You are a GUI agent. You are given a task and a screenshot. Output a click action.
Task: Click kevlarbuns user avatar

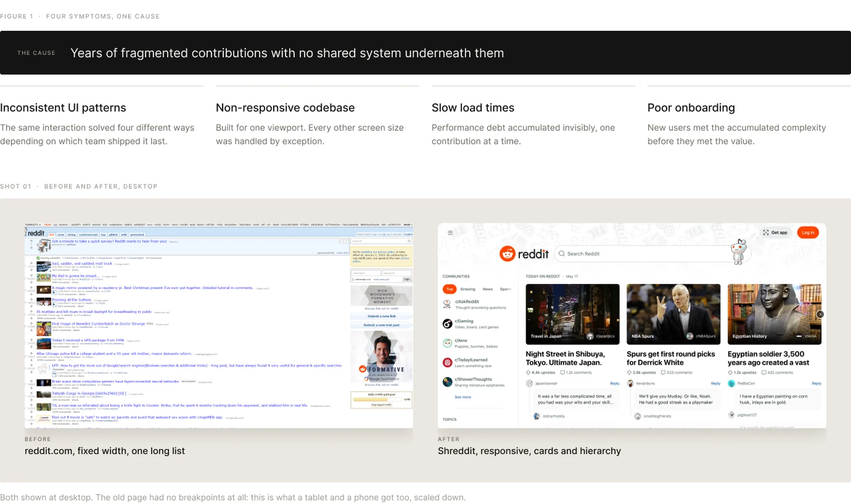tap(630, 383)
